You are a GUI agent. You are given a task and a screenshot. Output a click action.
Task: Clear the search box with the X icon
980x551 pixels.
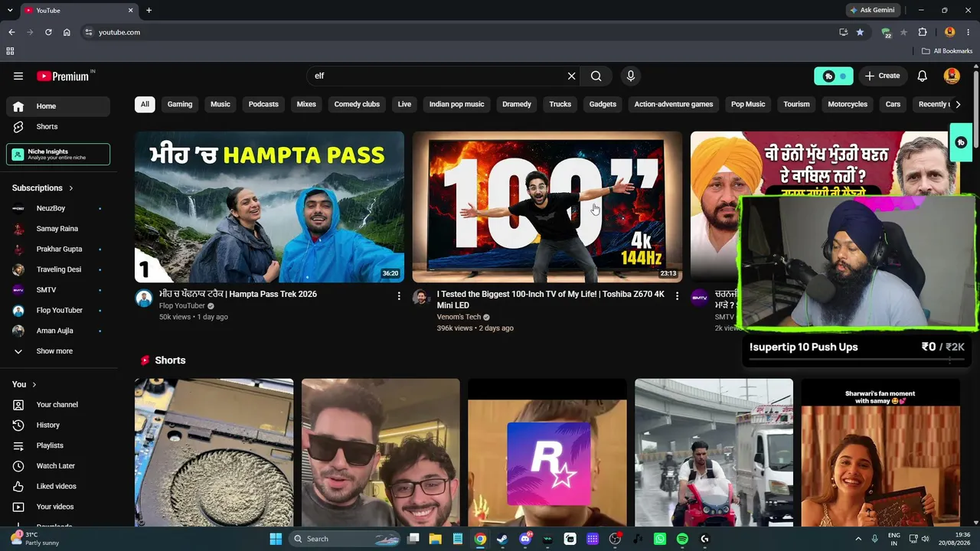571,76
